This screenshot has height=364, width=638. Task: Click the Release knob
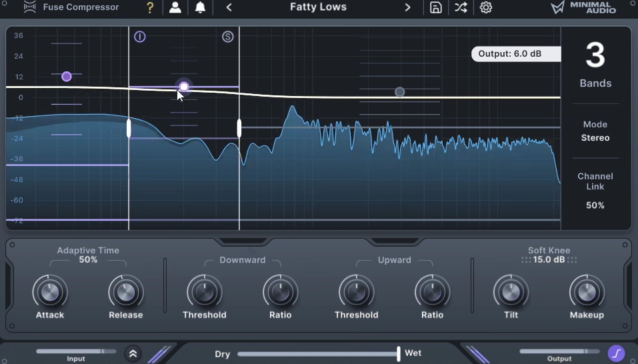point(126,292)
